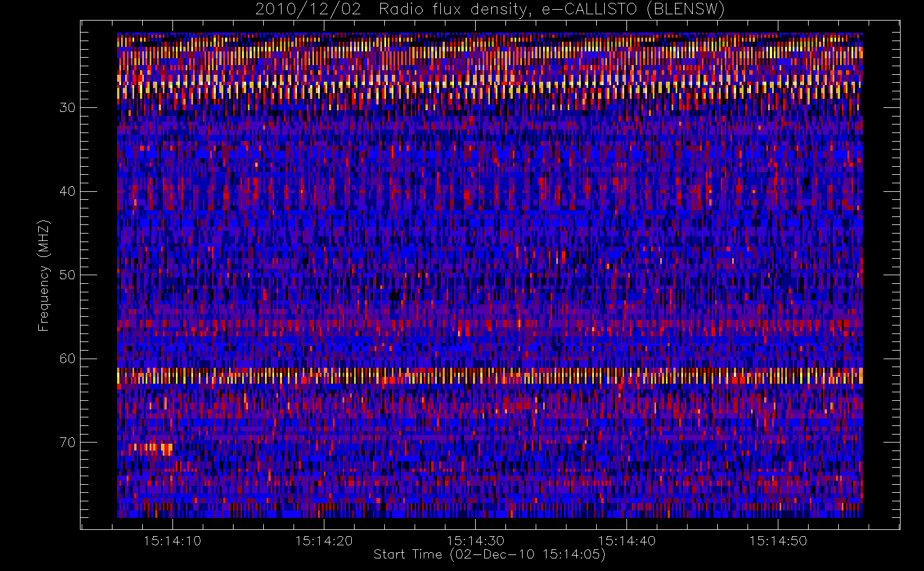Viewport: 924px width, 571px height.
Task: Click the 15:14:40 time tick label
Action: pyautogui.click(x=626, y=541)
